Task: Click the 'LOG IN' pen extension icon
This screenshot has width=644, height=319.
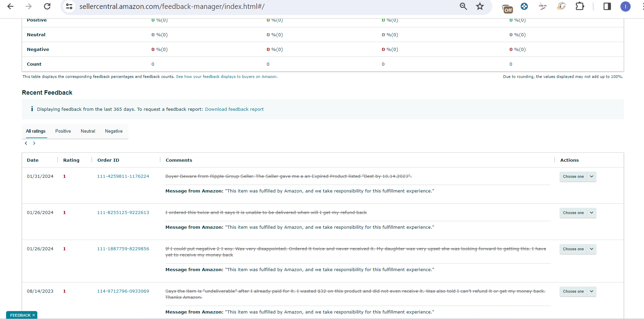Action: (543, 6)
